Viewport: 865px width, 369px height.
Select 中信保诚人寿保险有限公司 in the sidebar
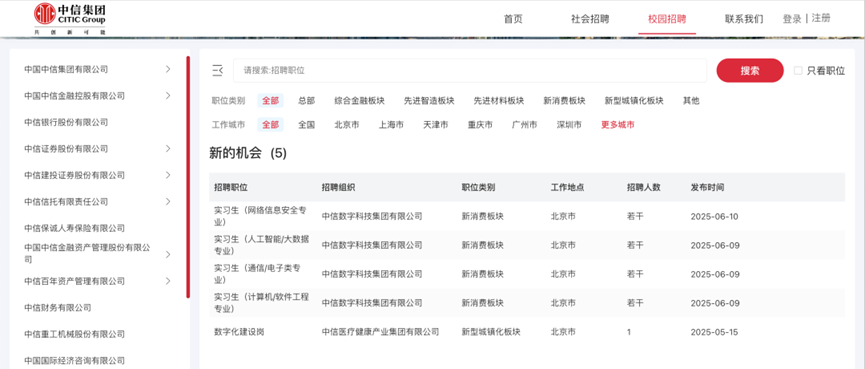[74, 228]
